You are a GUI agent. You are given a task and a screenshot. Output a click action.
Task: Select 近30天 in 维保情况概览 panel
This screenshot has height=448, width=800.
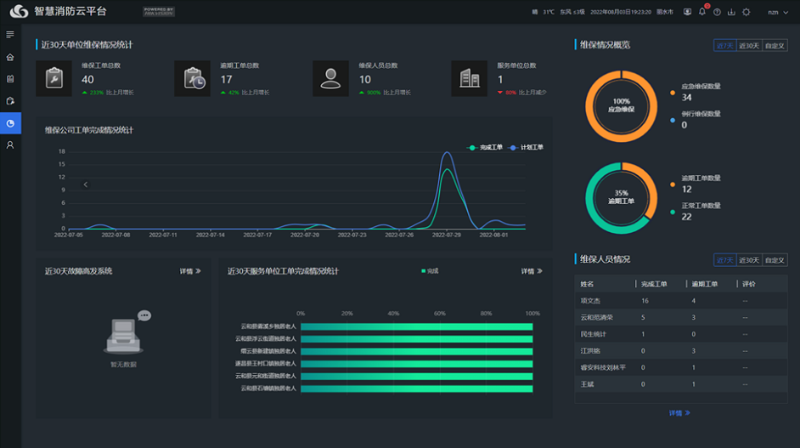click(x=748, y=45)
